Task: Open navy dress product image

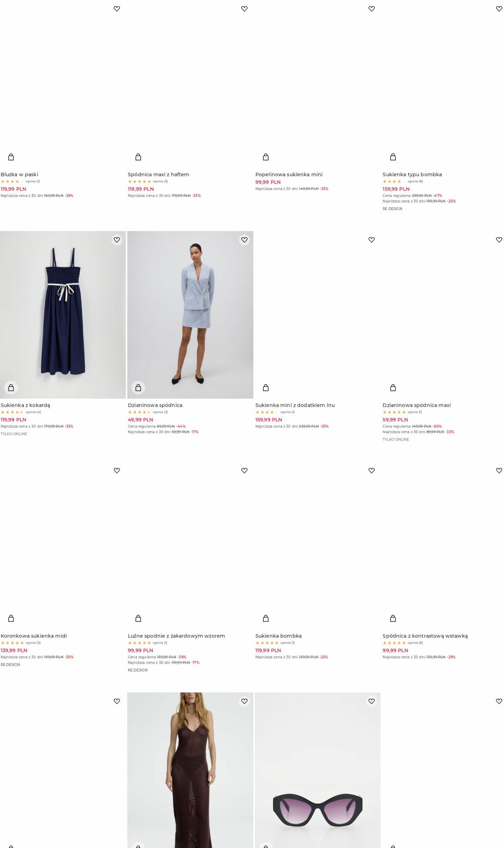Action: click(63, 315)
